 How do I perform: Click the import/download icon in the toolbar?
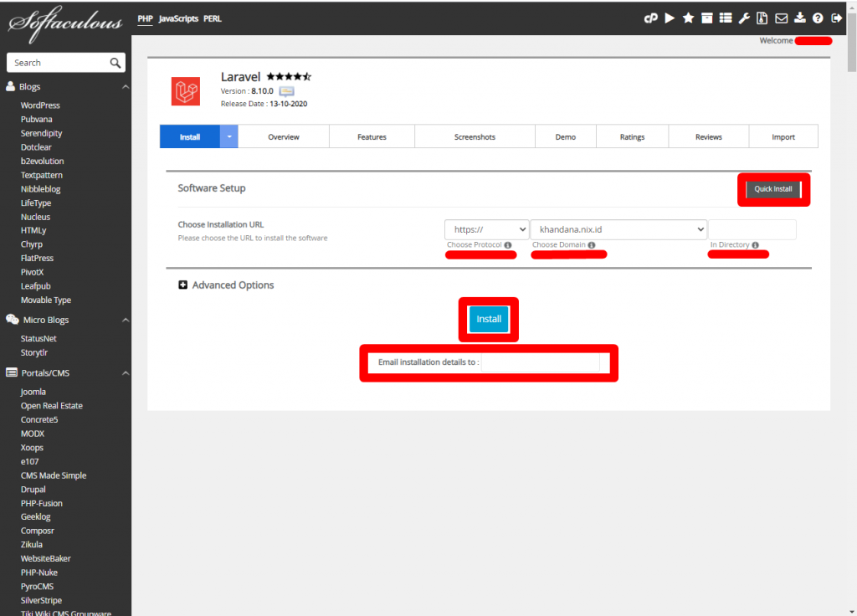[801, 18]
